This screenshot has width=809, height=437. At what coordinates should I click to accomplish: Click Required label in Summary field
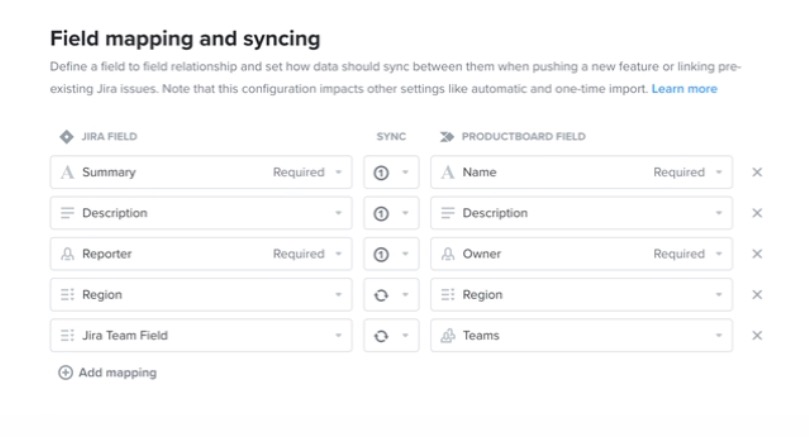pos(299,172)
